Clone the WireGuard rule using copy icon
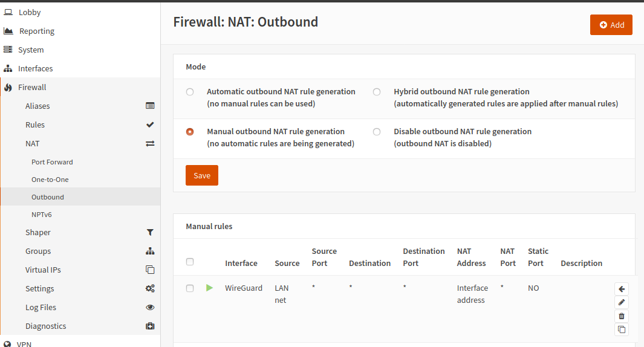This screenshot has height=347, width=644. pyautogui.click(x=622, y=329)
